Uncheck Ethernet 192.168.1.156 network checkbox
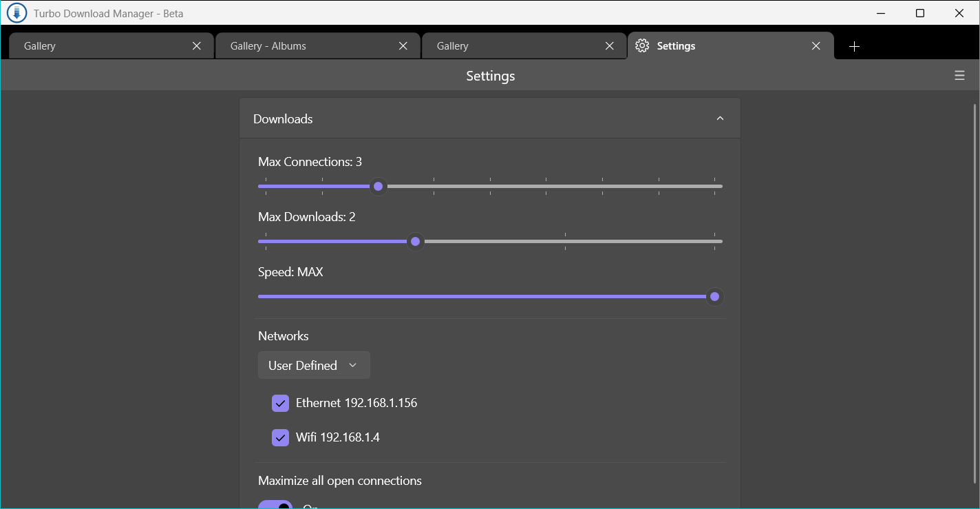This screenshot has height=509, width=980. pyautogui.click(x=280, y=403)
